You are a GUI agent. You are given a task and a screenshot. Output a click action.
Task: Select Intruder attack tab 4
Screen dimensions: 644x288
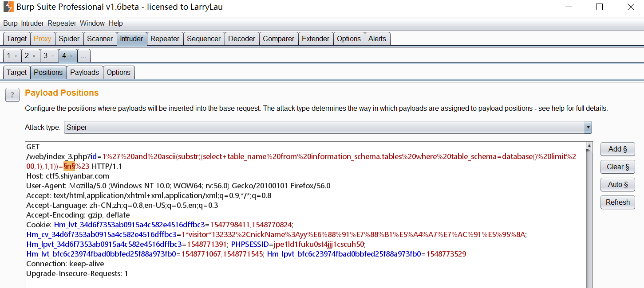pyautogui.click(x=64, y=55)
